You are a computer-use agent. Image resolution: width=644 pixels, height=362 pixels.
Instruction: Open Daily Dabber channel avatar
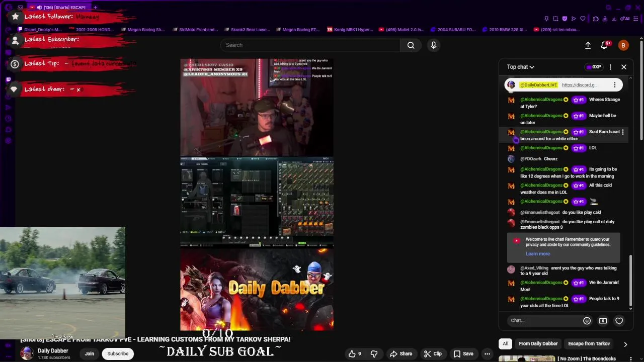click(27, 353)
